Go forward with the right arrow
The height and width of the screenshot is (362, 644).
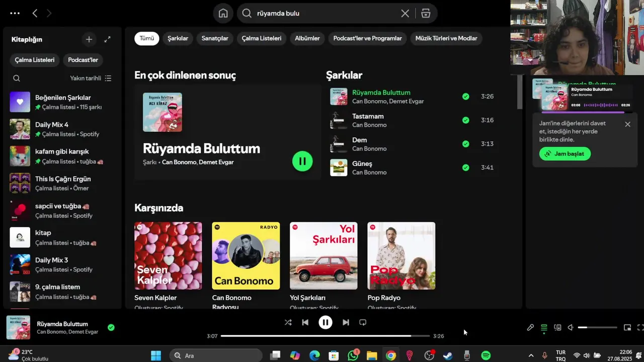point(49,14)
